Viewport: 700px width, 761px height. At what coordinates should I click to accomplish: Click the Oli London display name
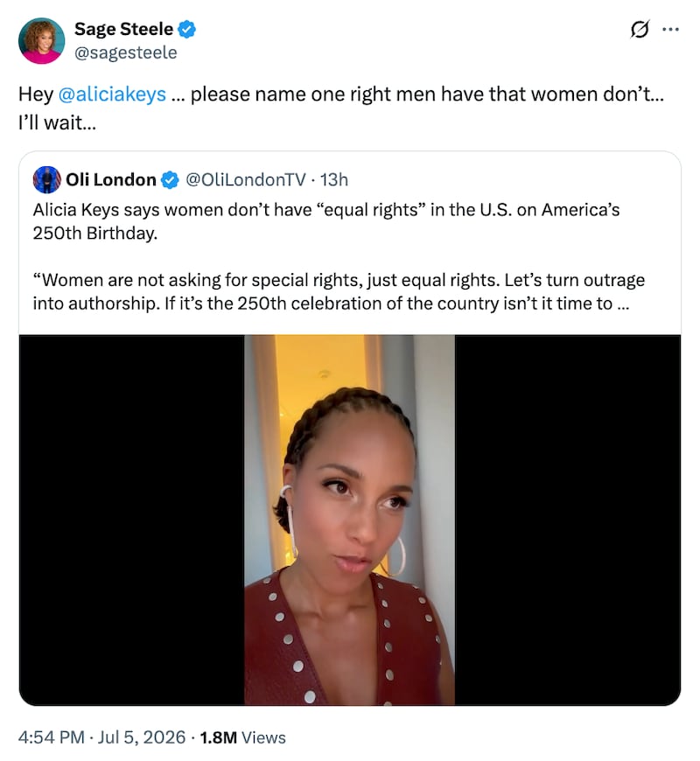pos(111,180)
